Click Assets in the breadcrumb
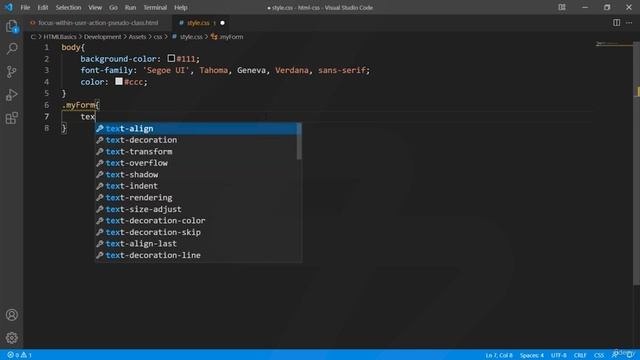The height and width of the screenshot is (360, 640). 137,37
